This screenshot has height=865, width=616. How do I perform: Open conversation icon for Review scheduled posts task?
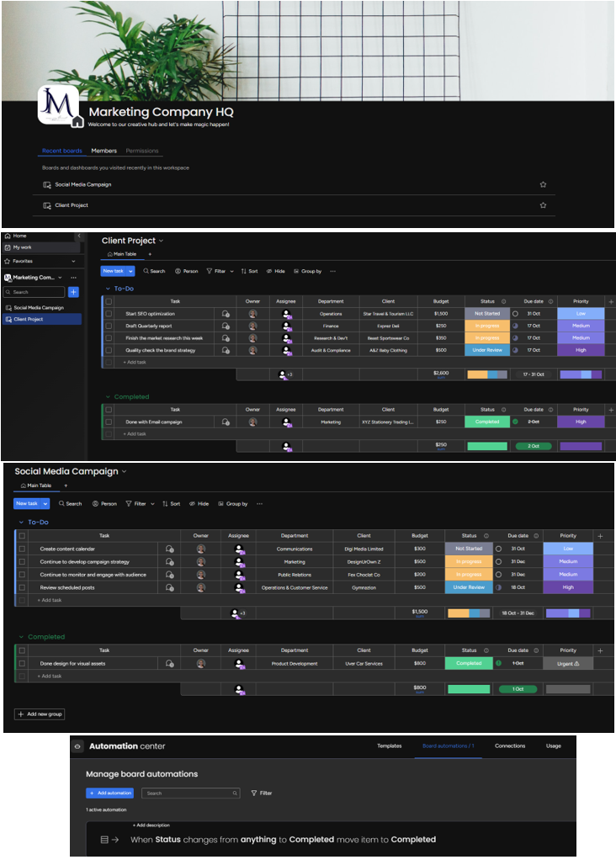(170, 588)
